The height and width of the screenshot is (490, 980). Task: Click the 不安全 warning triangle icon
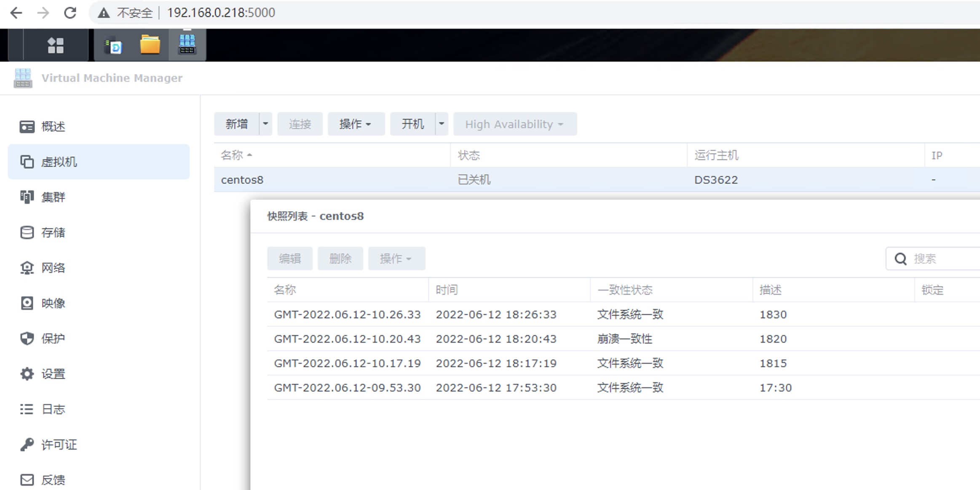point(104,13)
